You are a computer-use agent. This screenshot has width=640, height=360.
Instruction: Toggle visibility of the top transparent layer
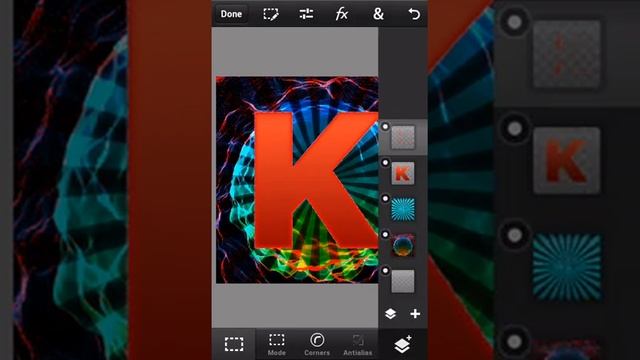(x=385, y=127)
